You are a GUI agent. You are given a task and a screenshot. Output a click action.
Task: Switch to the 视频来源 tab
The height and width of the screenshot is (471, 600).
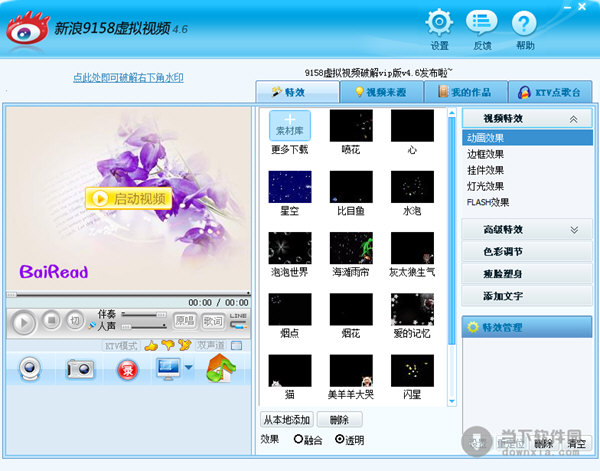click(x=382, y=92)
